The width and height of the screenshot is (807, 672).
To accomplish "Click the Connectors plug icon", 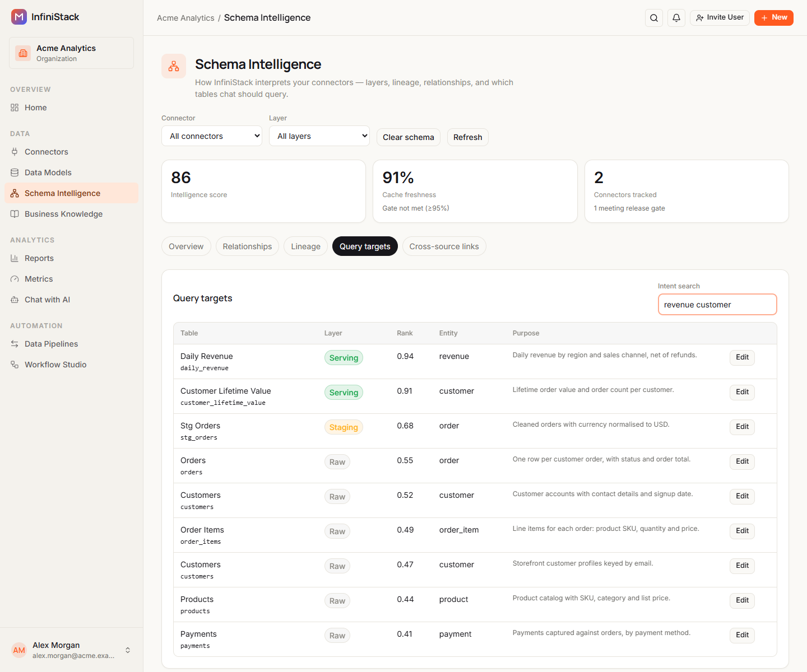I will [x=15, y=152].
